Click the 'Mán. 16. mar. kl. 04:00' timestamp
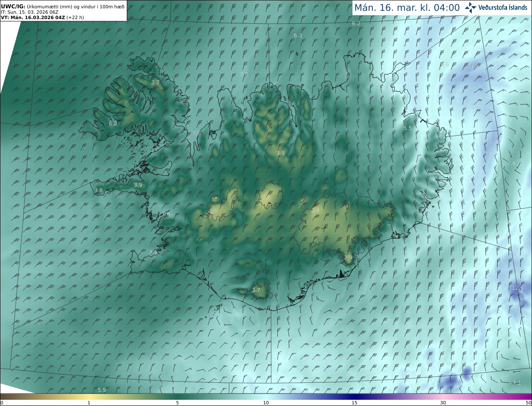Screen dimensions: 532x406 pyautogui.click(x=407, y=7)
